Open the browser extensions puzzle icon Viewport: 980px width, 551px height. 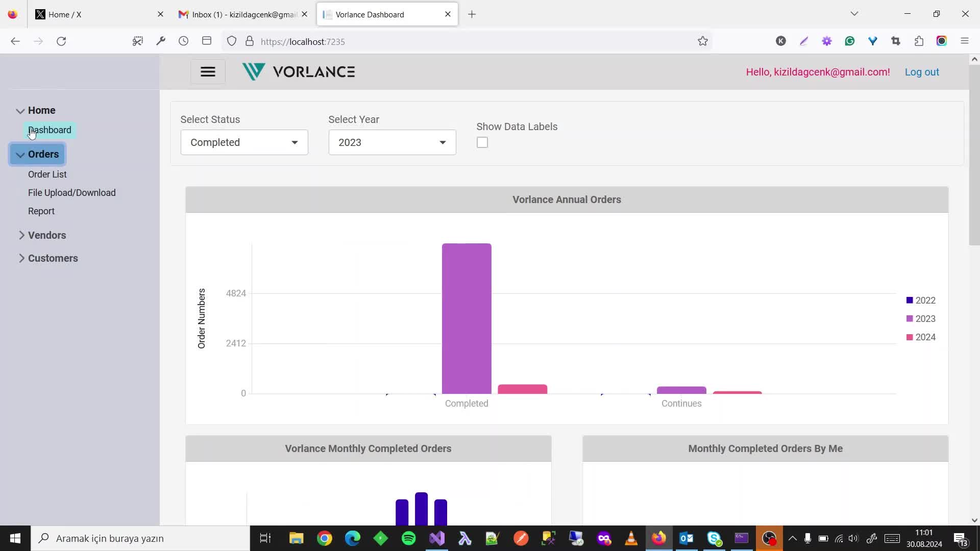tap(919, 41)
